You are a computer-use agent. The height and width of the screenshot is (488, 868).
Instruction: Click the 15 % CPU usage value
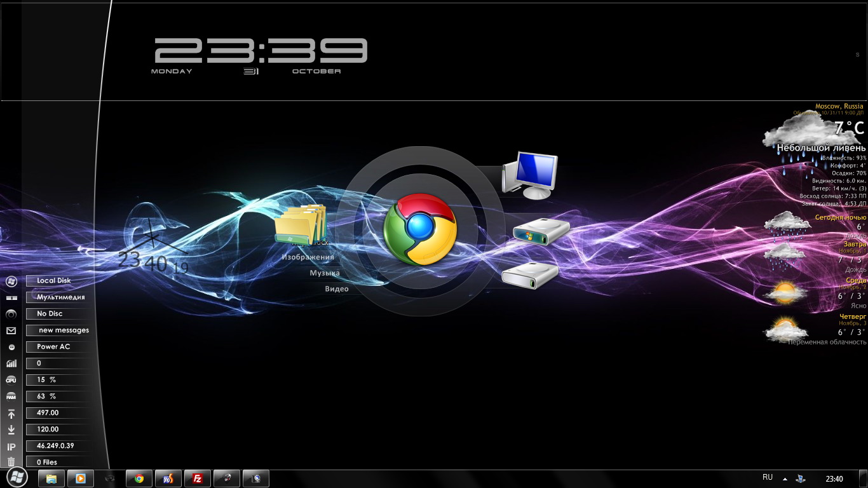point(46,380)
